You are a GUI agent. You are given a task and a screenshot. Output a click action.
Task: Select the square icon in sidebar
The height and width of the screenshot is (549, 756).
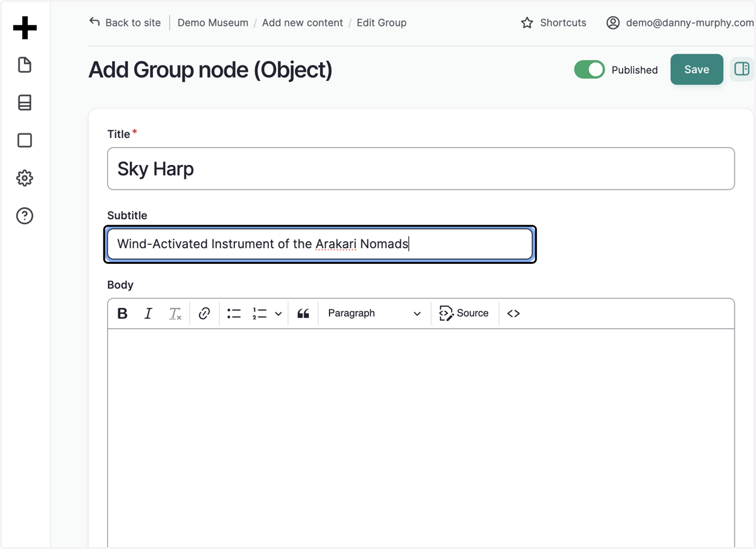click(25, 140)
